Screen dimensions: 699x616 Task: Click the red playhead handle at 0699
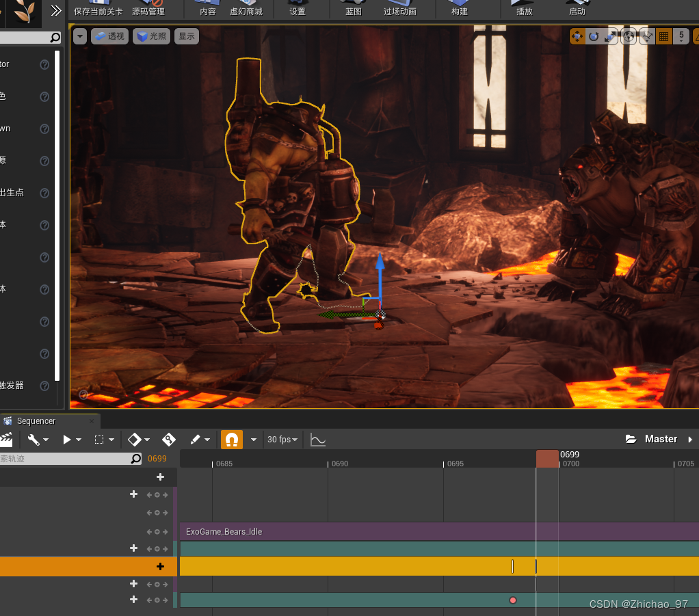(x=547, y=458)
